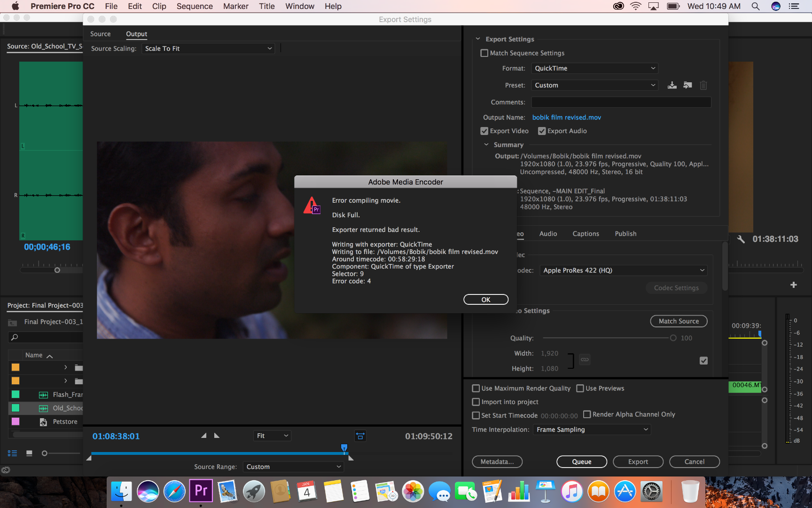Click the Cancel button
The image size is (812, 508).
[x=695, y=462]
